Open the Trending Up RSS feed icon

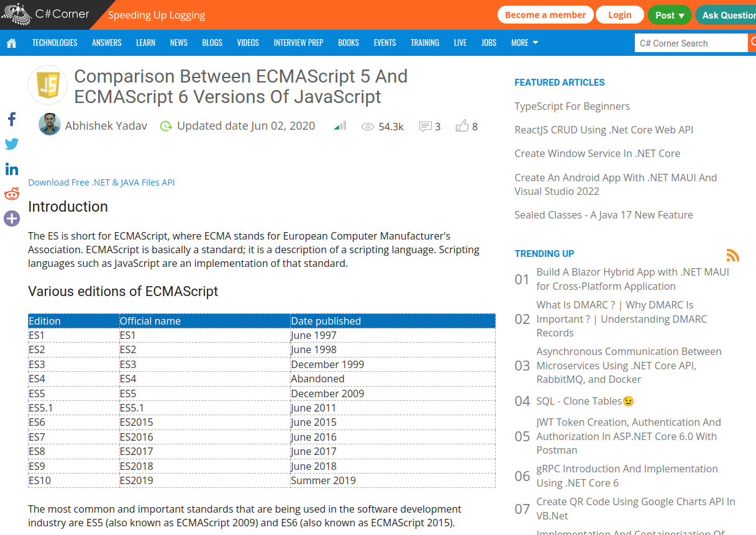733,255
